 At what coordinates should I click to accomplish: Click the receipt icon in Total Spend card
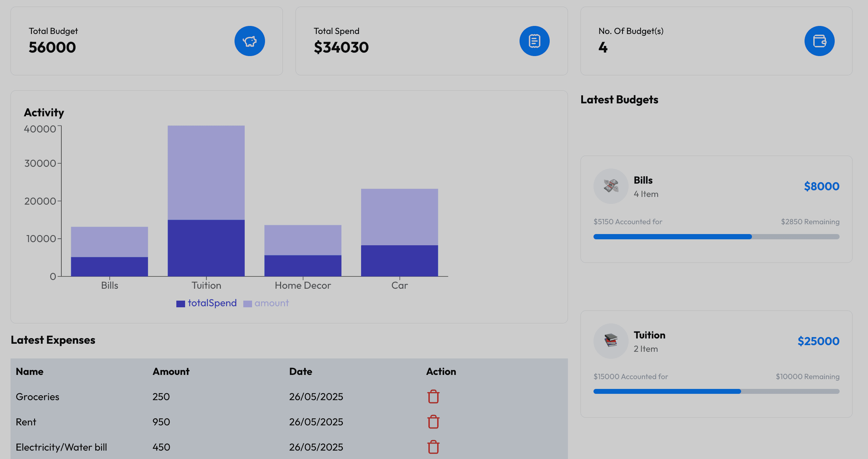coord(534,41)
